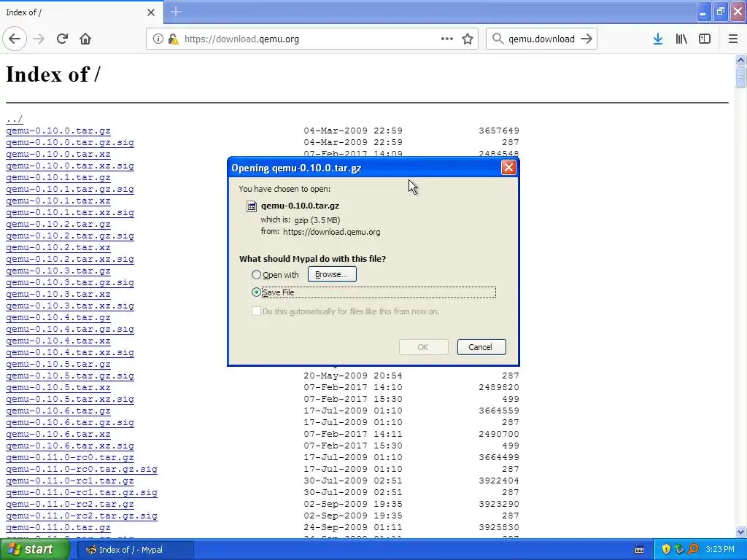Viewport: 747px width, 560px height.
Task: Reload the current page
Action: point(62,39)
